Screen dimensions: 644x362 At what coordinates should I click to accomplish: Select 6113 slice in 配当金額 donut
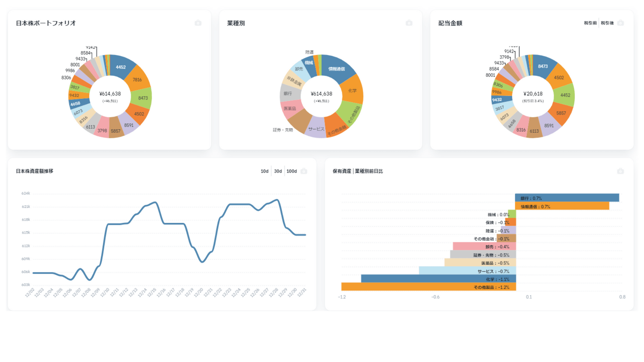pos(534,130)
